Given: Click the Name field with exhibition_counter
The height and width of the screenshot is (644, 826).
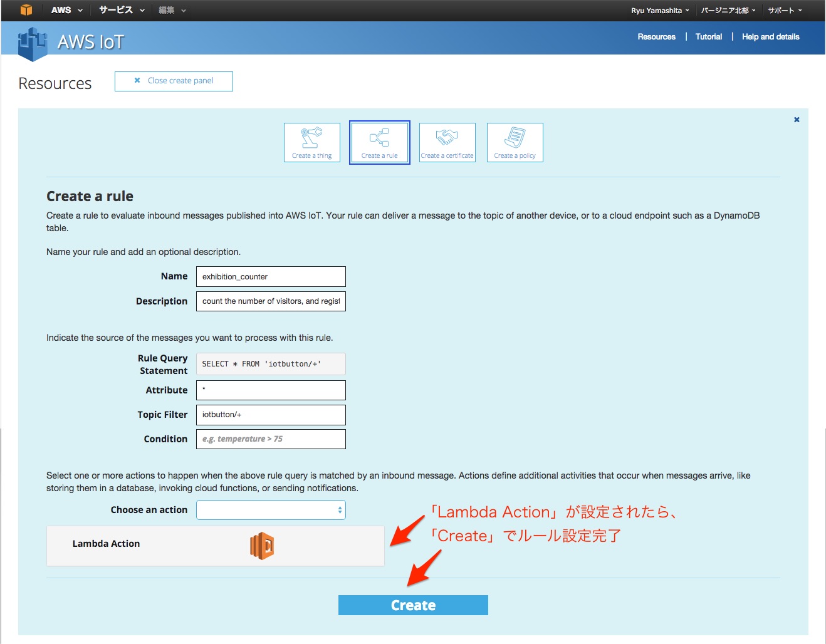Looking at the screenshot, I should 271,276.
